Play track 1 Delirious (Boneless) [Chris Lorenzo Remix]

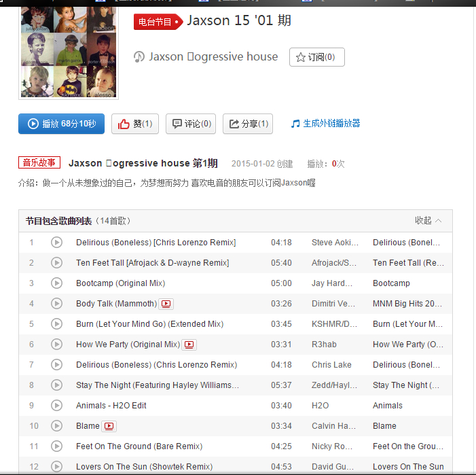[56, 243]
